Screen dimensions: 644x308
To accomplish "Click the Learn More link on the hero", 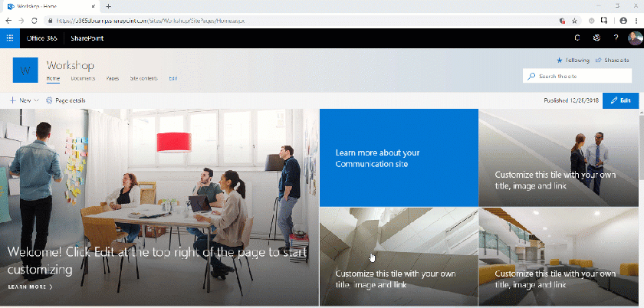I will pyautogui.click(x=31, y=287).
